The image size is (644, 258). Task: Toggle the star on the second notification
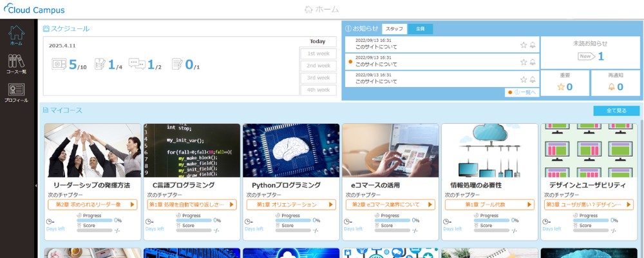tap(524, 62)
